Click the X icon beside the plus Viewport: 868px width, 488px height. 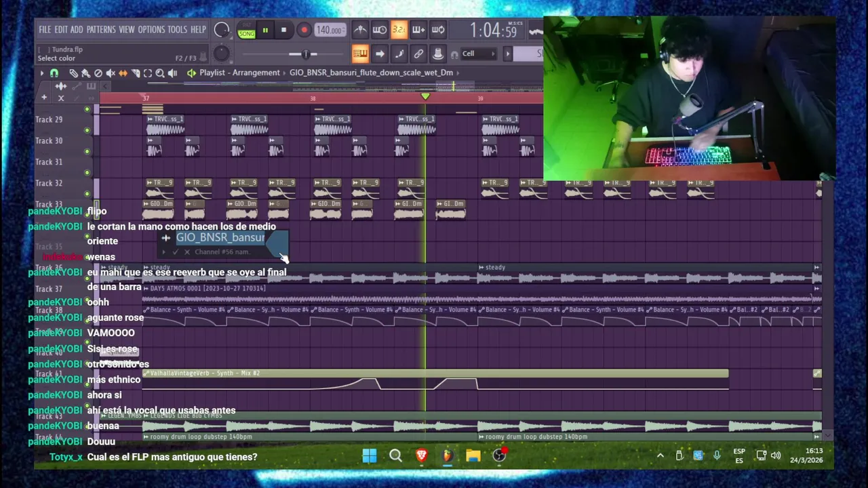61,98
